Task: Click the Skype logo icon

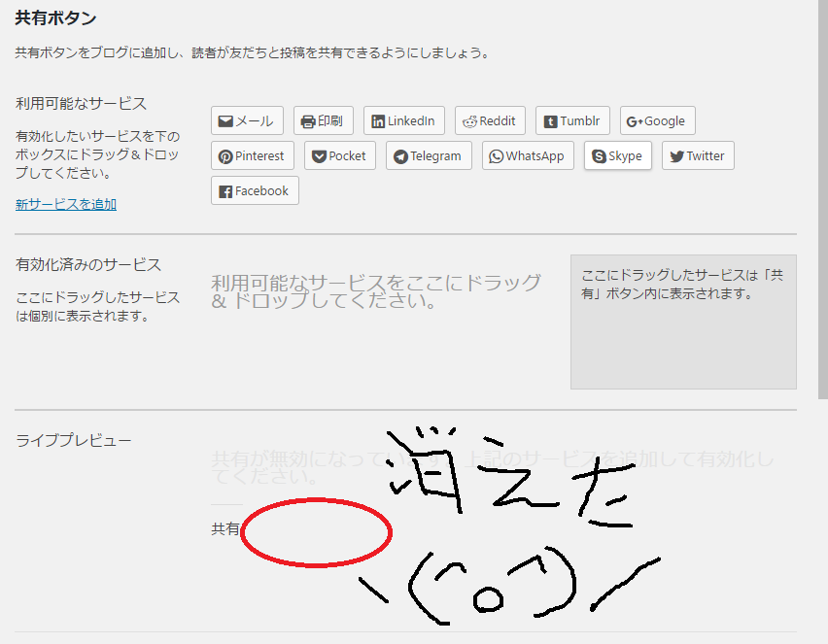Action: click(x=599, y=156)
